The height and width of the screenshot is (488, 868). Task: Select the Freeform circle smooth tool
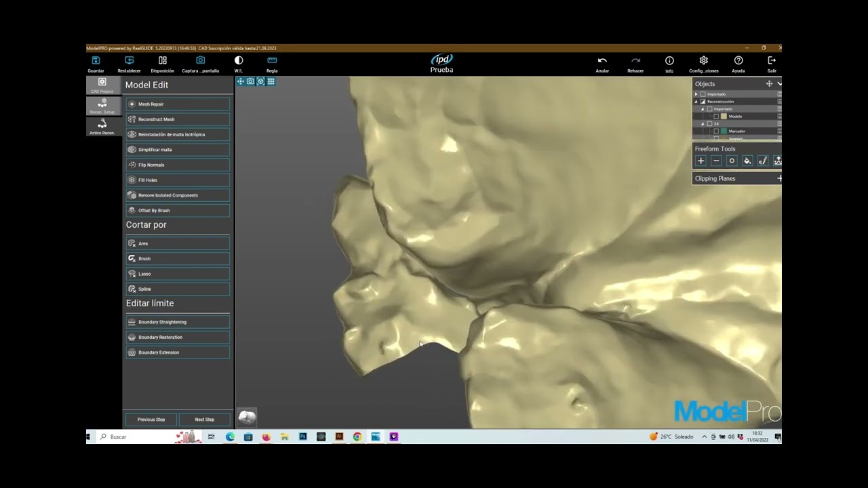click(732, 161)
